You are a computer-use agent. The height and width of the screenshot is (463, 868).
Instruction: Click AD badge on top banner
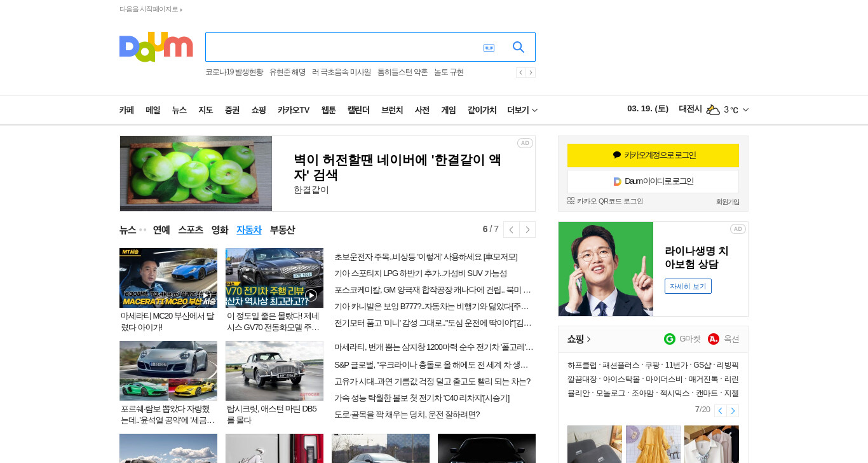(525, 143)
